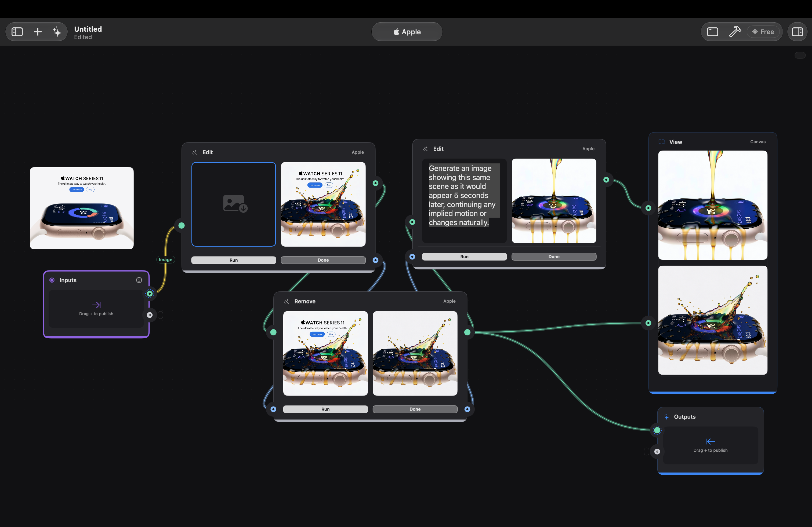Image resolution: width=812 pixels, height=527 pixels.
Task: Click Done in the Remove node
Action: tap(415, 409)
